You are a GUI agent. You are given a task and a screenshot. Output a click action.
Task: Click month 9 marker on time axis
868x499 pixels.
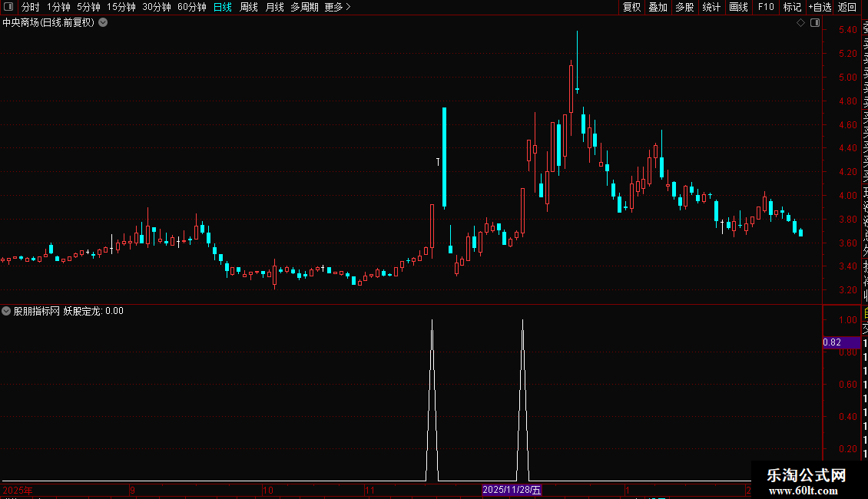[132, 490]
